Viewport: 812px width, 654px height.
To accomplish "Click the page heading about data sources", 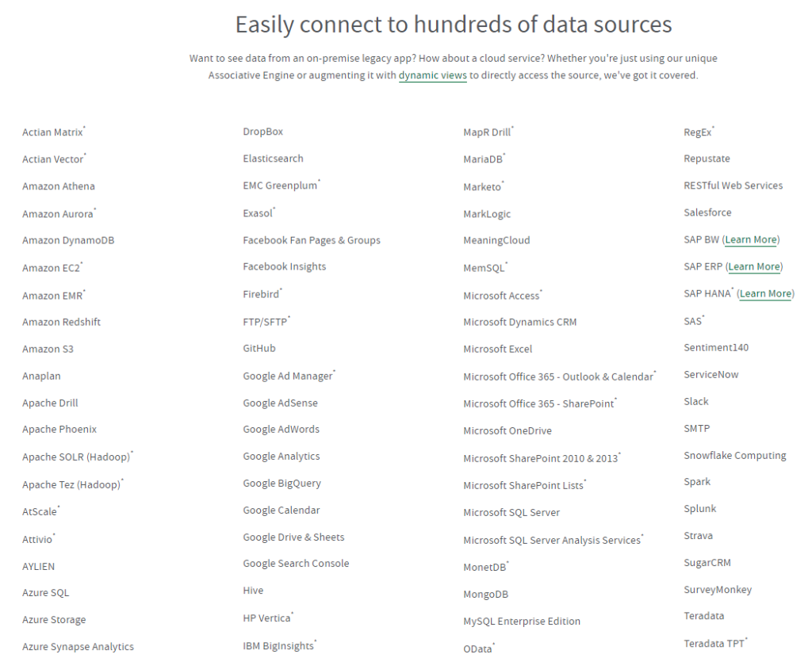I will pos(454,25).
